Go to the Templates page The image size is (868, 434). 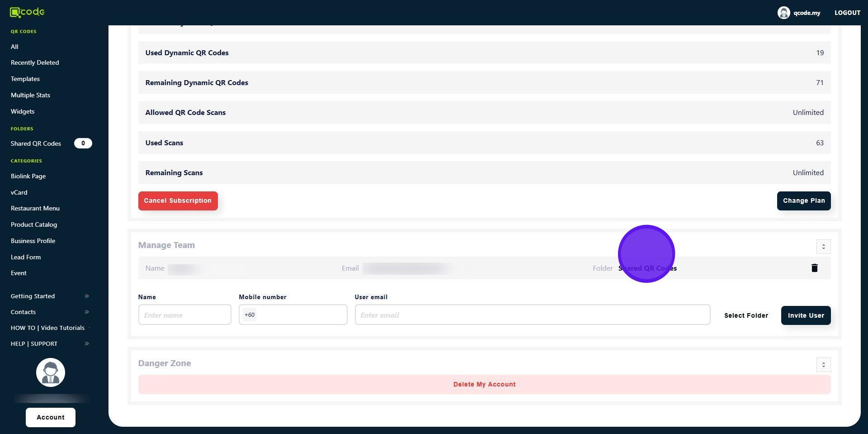[25, 79]
